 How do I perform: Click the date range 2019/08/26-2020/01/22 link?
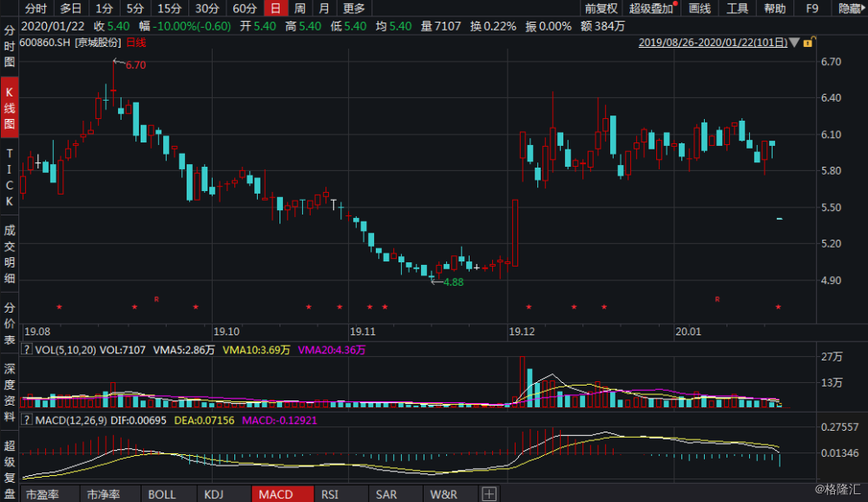tap(713, 43)
